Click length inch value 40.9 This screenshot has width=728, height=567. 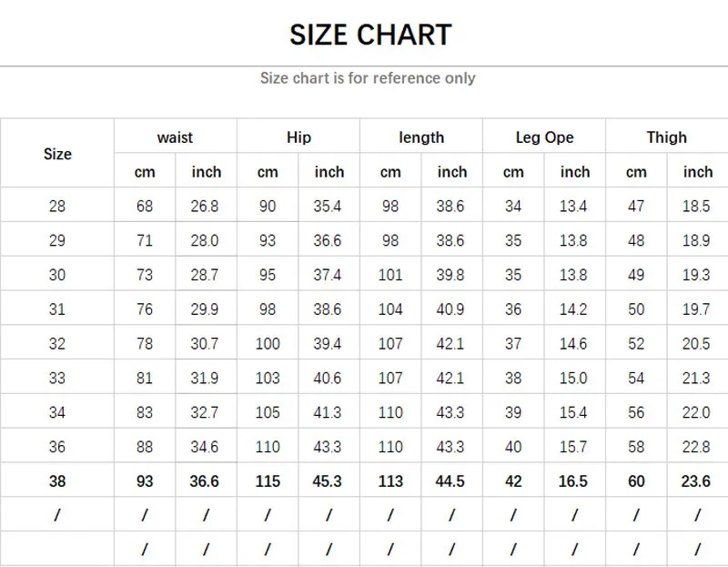[x=450, y=309]
